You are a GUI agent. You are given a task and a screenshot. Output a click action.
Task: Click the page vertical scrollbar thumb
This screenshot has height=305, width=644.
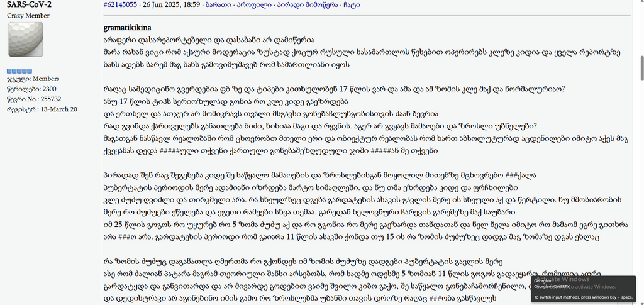click(x=641, y=69)
